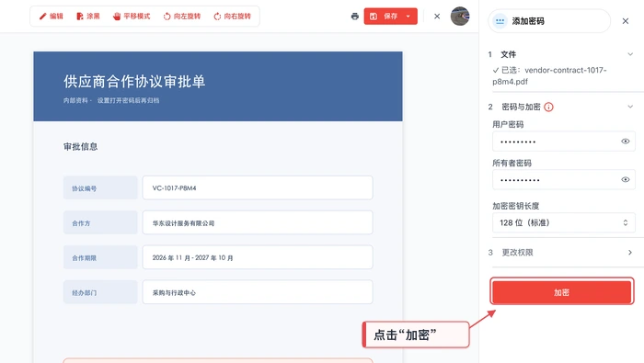This screenshot has height=363, width=644.
Task: Select the 编辑 (edit) tool
Action: [51, 17]
